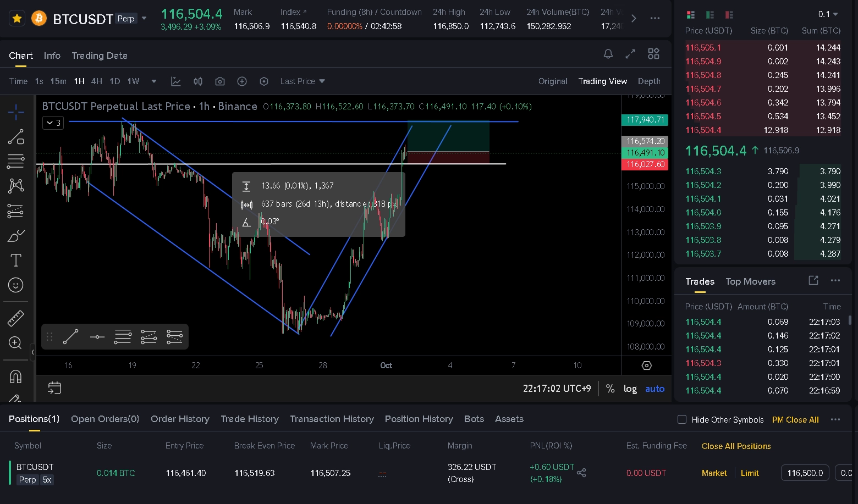Select the zoom-in magnifier tool
The image size is (858, 504).
pyautogui.click(x=16, y=343)
